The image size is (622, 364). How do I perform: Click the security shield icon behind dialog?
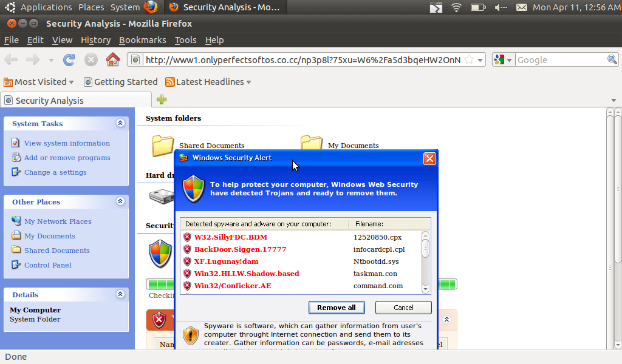[160, 254]
